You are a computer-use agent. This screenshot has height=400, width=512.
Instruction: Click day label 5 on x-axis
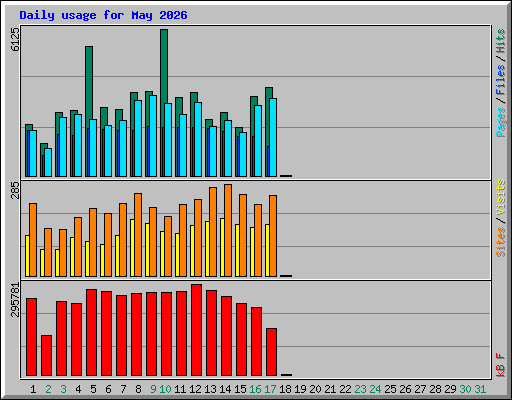[93, 389]
